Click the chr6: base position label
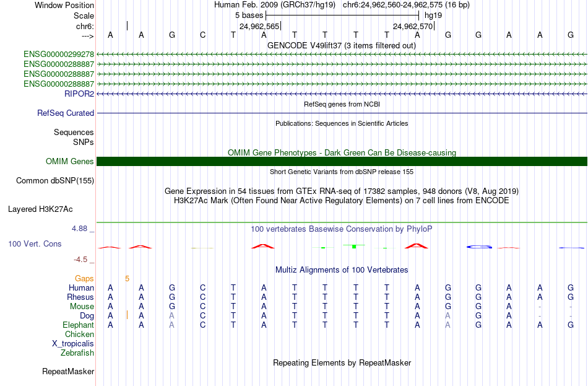 click(85, 26)
